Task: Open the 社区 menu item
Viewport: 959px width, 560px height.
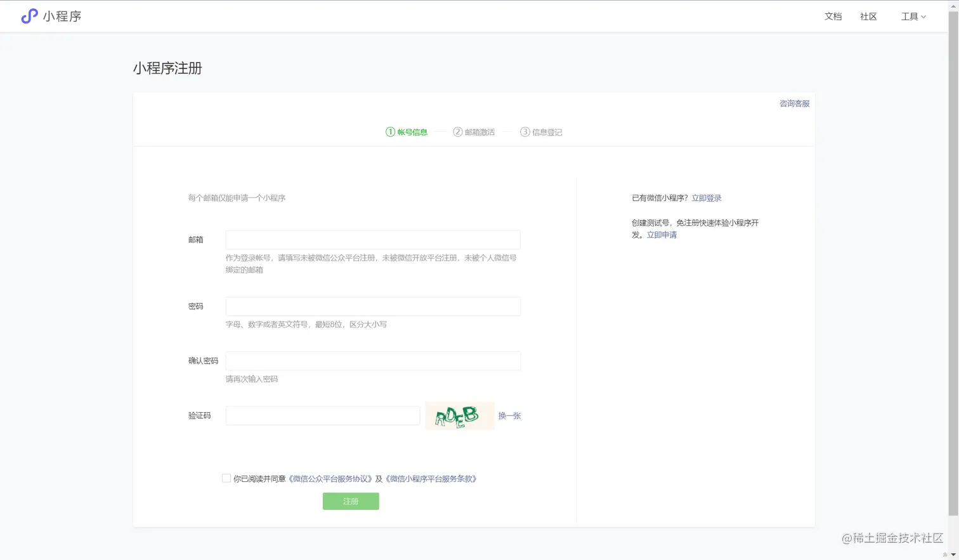Action: [868, 16]
